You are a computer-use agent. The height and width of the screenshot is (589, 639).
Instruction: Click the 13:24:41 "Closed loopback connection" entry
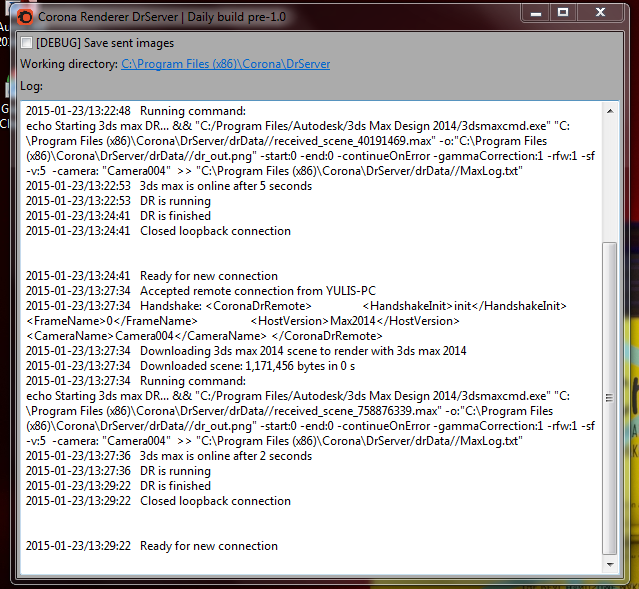158,231
